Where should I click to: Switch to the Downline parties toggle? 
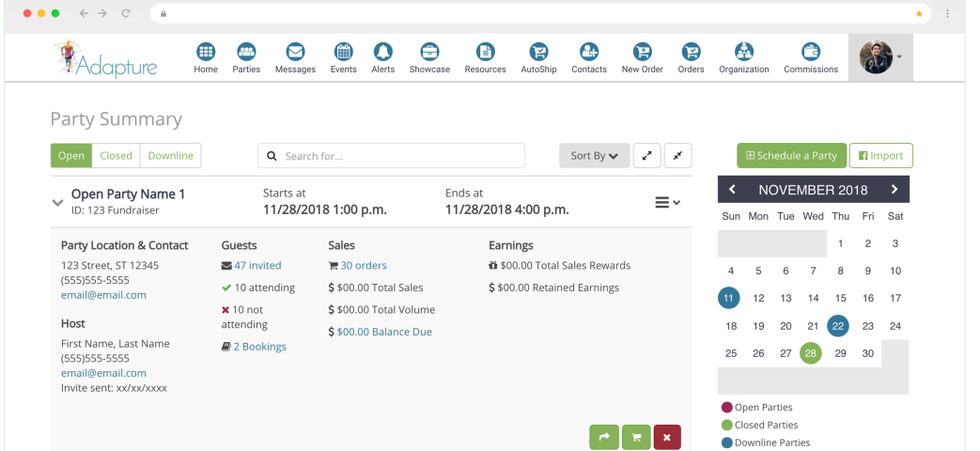pos(170,156)
